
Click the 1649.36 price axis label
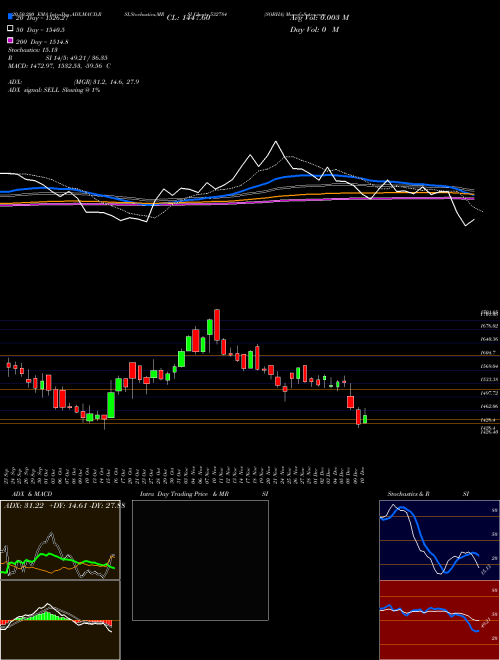491,339
